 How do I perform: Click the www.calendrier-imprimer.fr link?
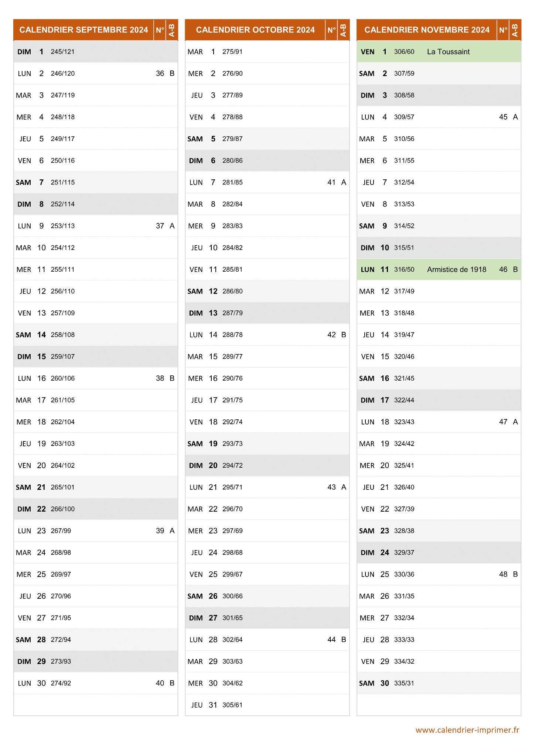pos(467,730)
